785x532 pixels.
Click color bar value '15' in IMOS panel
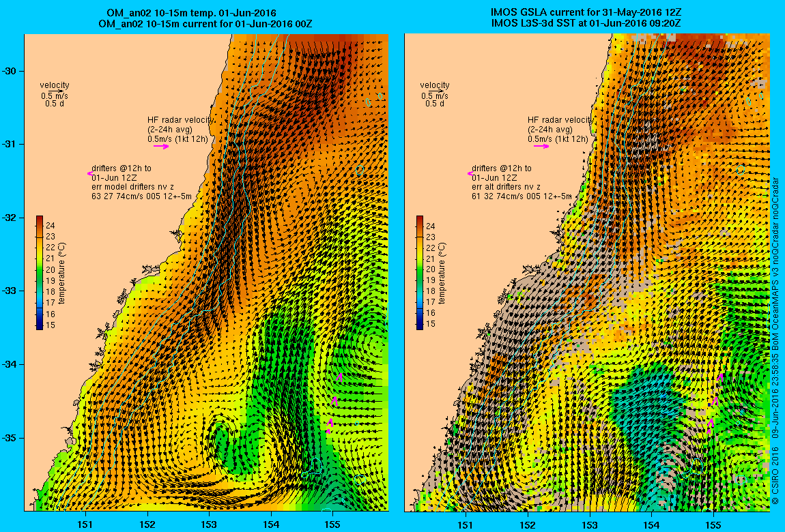[x=431, y=324]
